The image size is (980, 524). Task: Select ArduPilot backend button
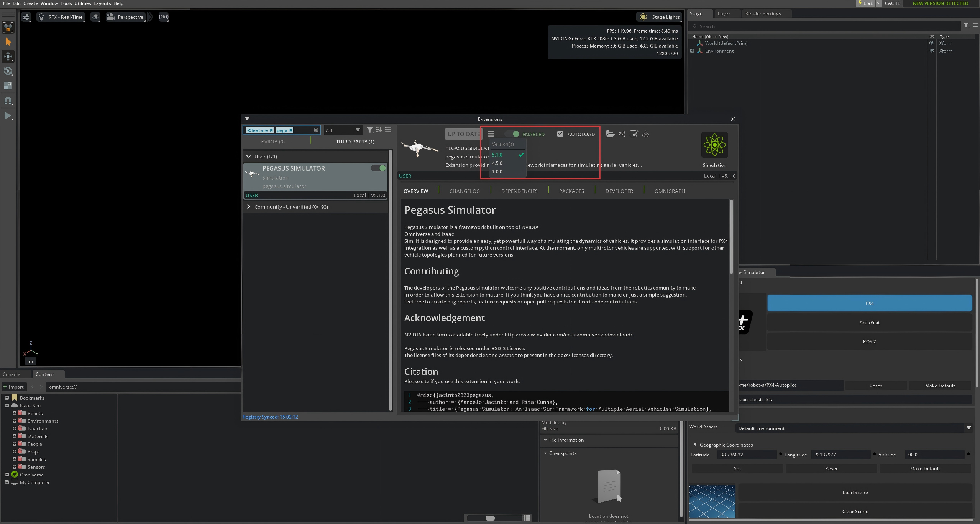coord(869,322)
